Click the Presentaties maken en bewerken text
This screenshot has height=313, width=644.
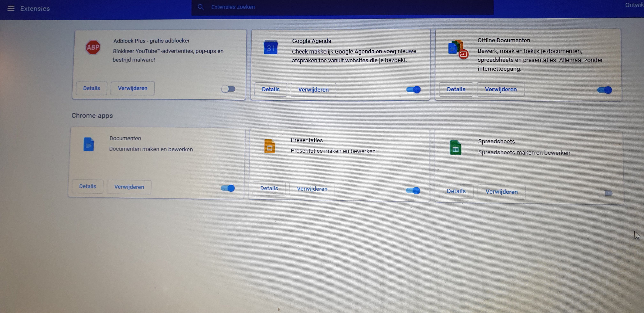pyautogui.click(x=333, y=151)
